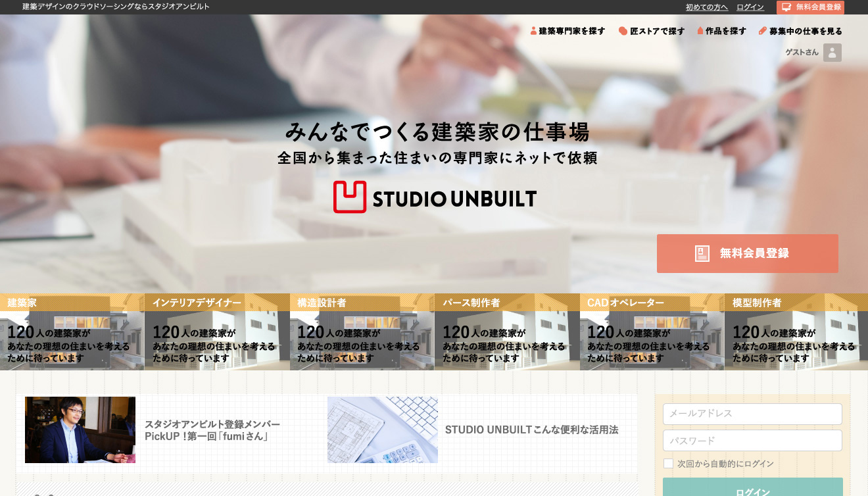Click the ログイン link in top bar
Viewport: 868px width, 496px height.
(750, 7)
